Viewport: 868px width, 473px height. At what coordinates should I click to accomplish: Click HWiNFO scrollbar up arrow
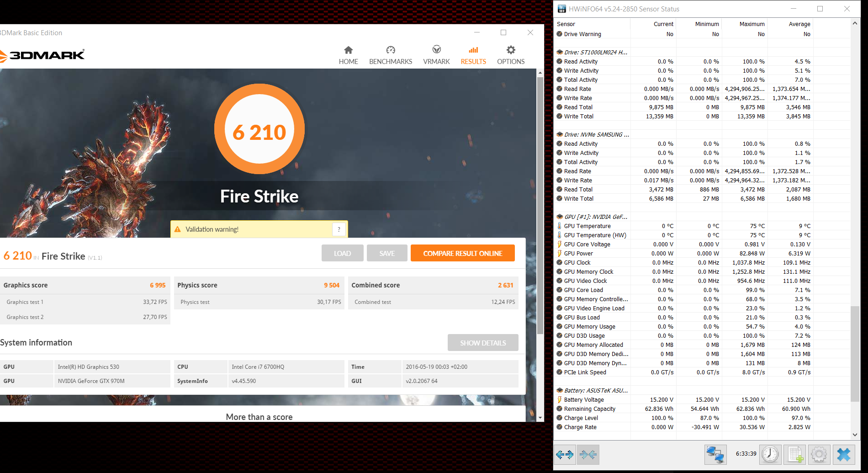(x=855, y=23)
